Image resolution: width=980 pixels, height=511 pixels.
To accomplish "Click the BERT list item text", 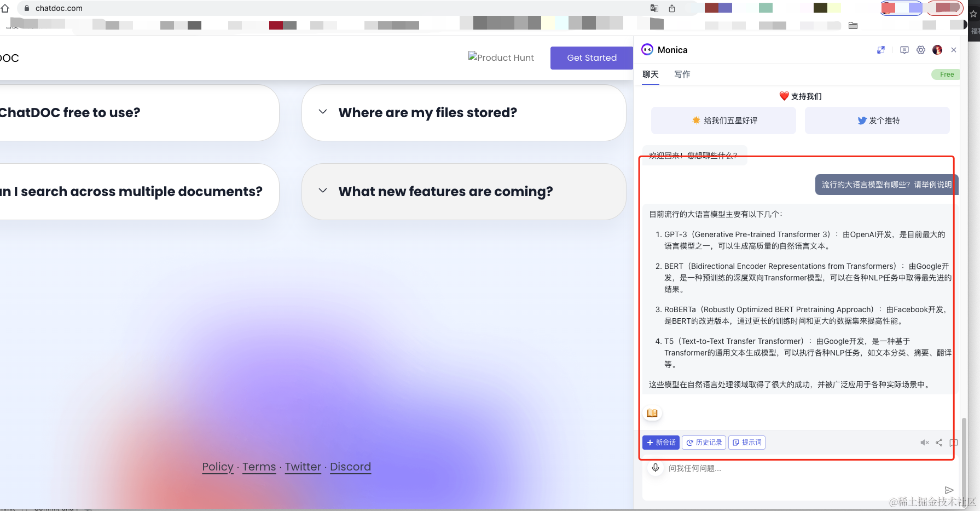I will point(808,278).
